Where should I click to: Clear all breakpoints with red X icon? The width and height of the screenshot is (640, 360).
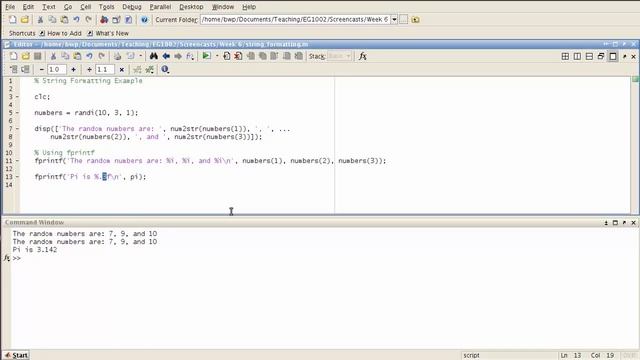(238, 56)
